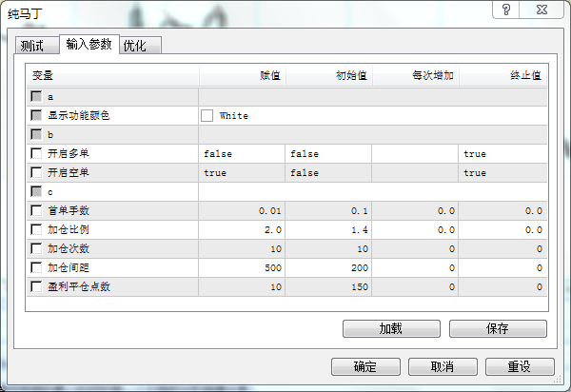Click the 每次增加 column header
The height and width of the screenshot is (392, 571).
tap(416, 75)
